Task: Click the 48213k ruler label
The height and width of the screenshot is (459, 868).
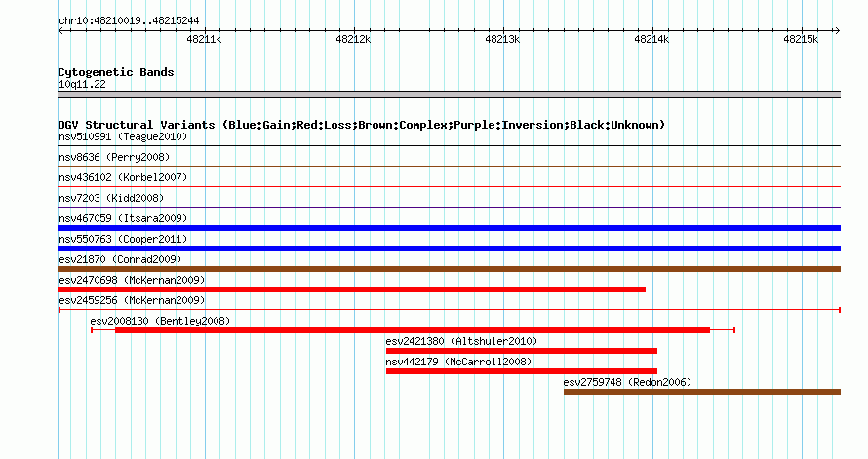Action: (502, 39)
